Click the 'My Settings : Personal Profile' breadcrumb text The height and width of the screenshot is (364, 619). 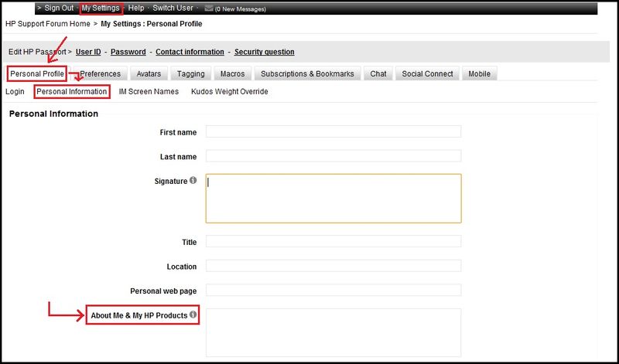(152, 24)
